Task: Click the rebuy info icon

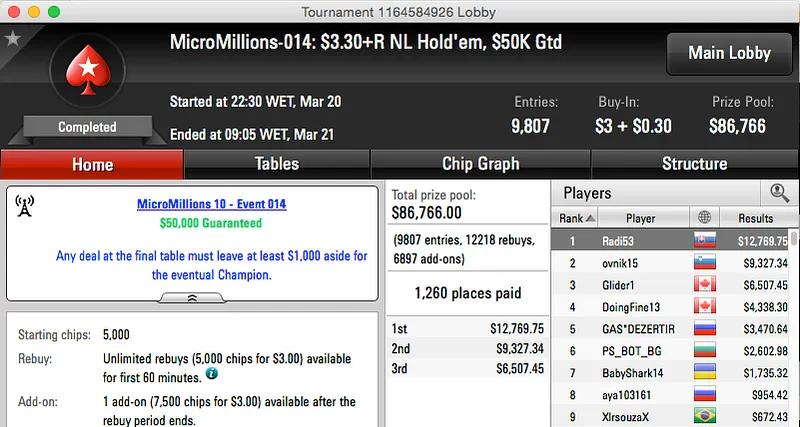Action: click(x=211, y=374)
